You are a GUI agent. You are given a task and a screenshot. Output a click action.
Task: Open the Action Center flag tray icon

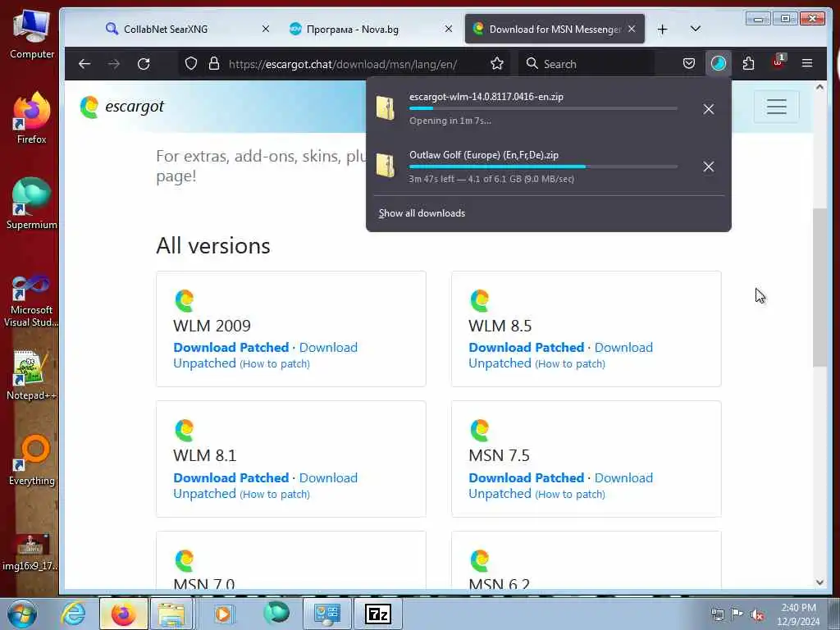(x=737, y=614)
